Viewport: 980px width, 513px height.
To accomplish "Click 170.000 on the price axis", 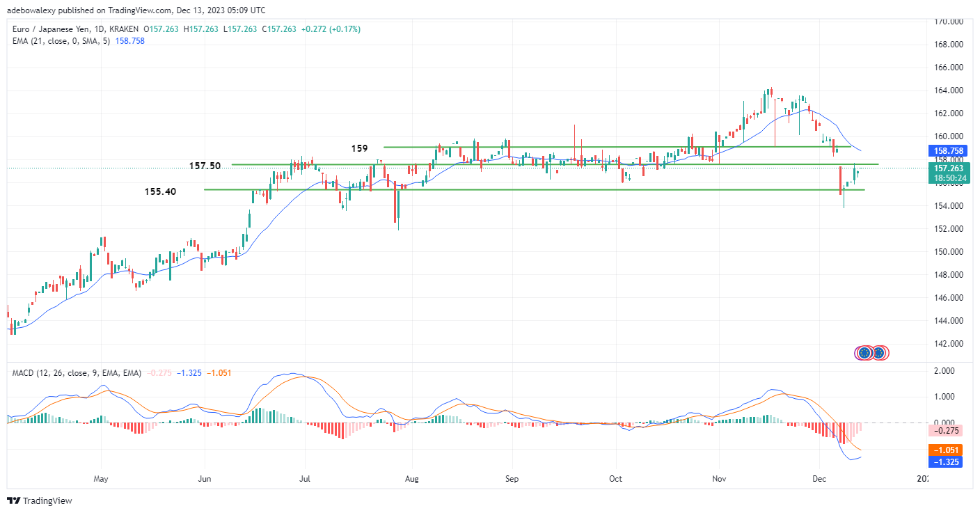I will [x=948, y=22].
